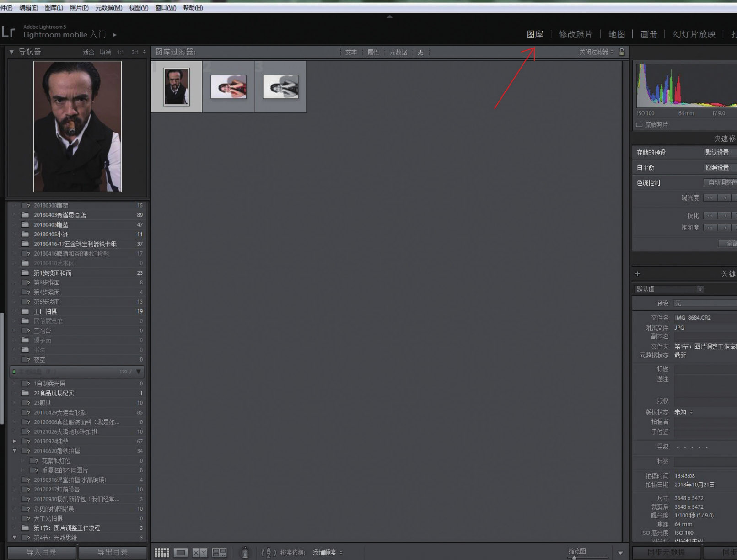
Task: Switch to loupe view in toolbar
Action: pos(181,553)
